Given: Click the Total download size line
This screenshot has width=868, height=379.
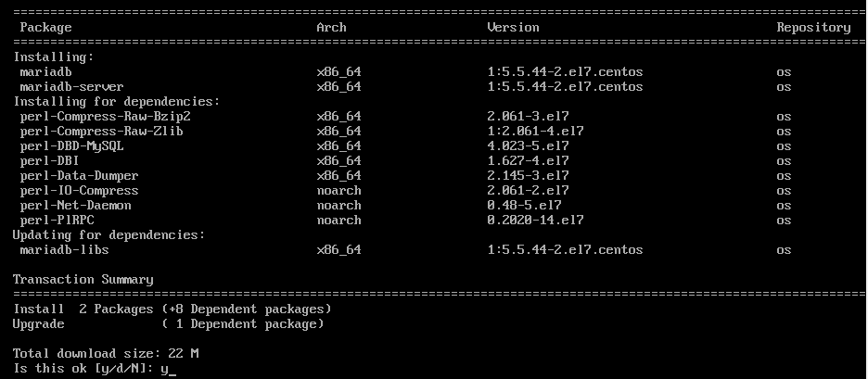Looking at the screenshot, I should pyautogui.click(x=105, y=354).
